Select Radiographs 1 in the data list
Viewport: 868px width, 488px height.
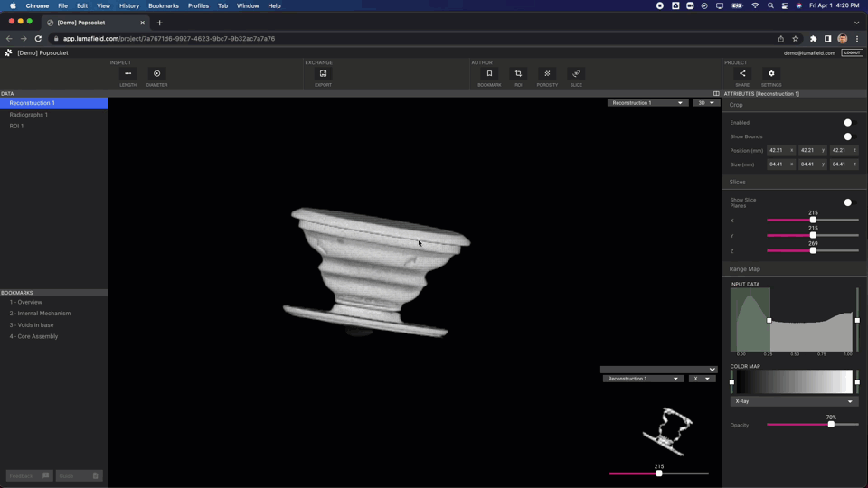[x=29, y=115]
